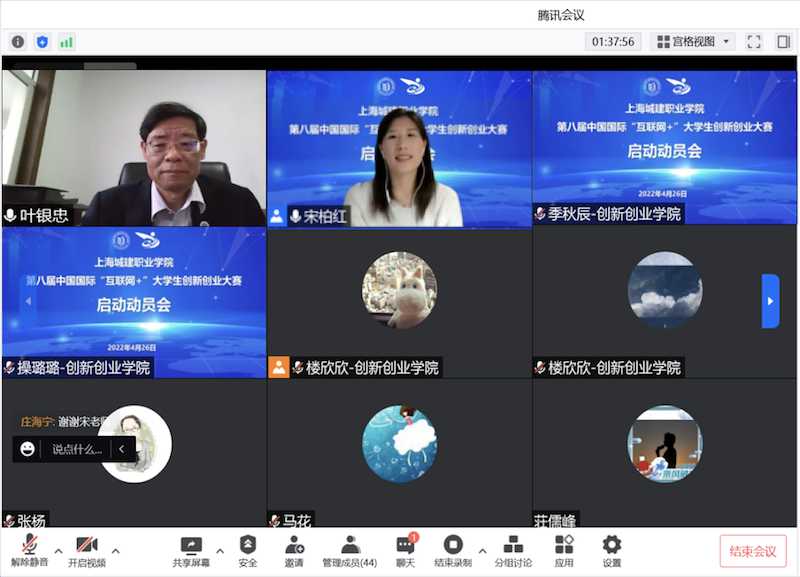Stop the recording via 结束录制
Screen dimensions: 800x577
click(x=452, y=551)
